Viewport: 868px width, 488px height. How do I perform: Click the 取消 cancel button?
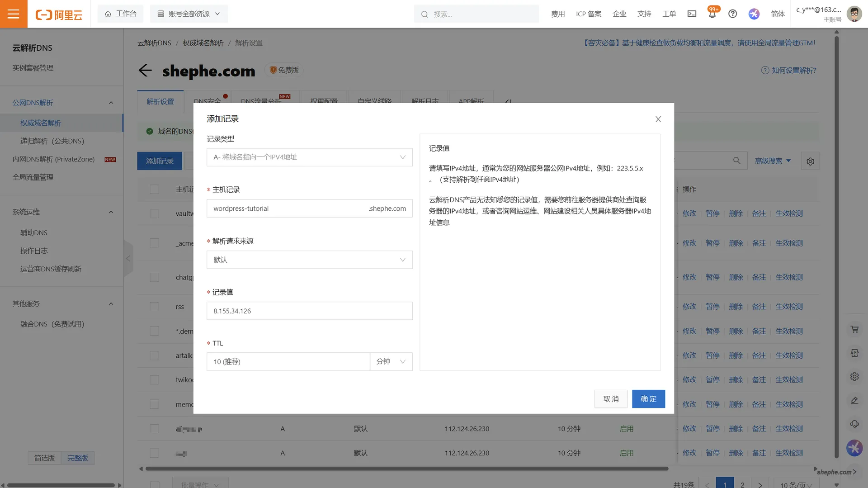click(x=611, y=399)
